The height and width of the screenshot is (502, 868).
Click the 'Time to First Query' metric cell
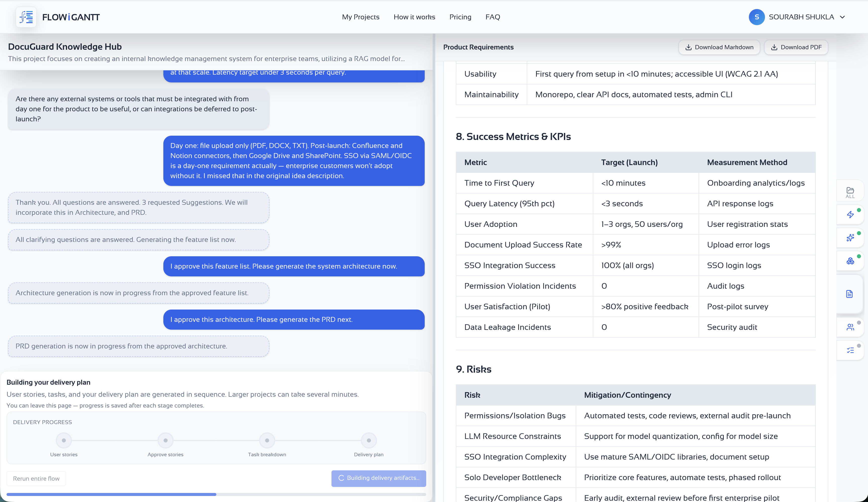click(524, 183)
